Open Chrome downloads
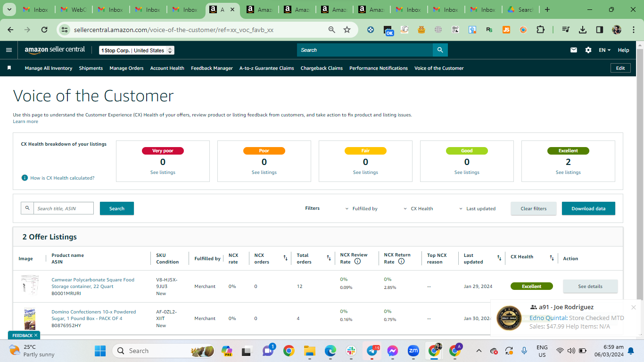The width and height of the screenshot is (644, 362). tap(583, 30)
